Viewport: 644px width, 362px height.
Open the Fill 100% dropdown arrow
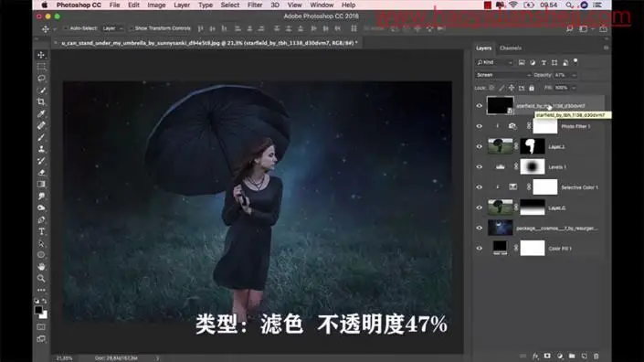pos(574,88)
